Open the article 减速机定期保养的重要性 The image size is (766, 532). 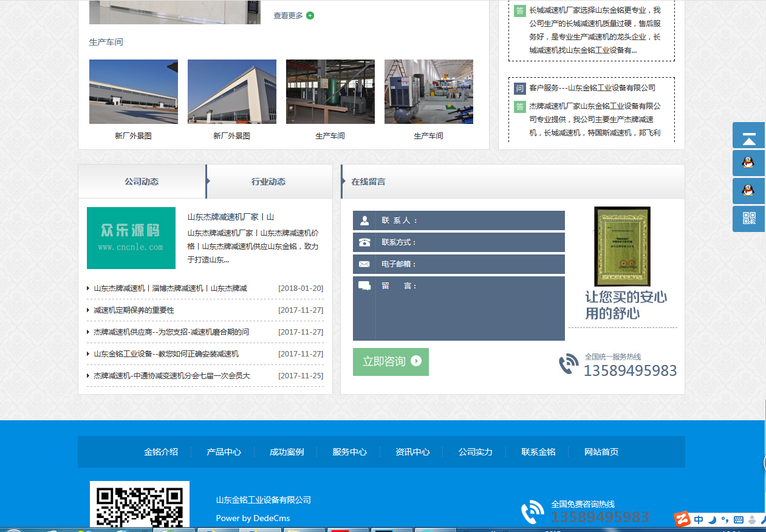(x=134, y=310)
